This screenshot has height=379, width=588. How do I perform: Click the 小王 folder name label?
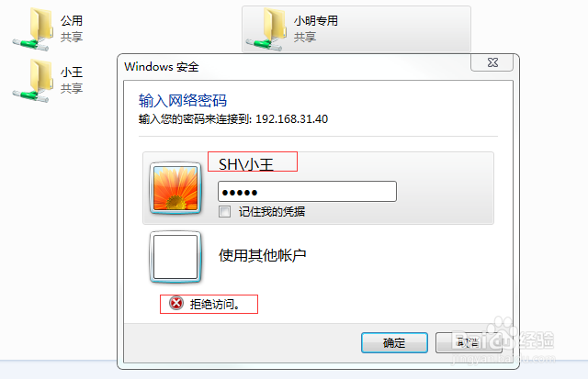click(x=72, y=72)
